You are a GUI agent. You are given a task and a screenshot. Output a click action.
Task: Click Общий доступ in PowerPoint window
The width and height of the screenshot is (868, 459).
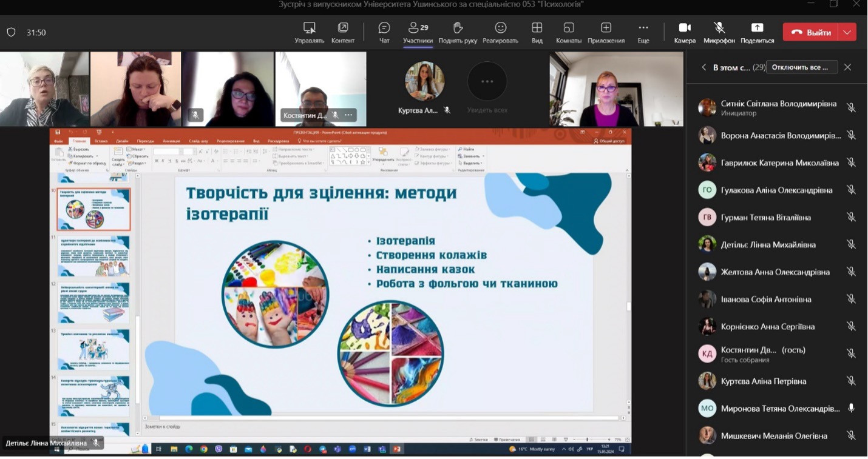click(x=609, y=141)
